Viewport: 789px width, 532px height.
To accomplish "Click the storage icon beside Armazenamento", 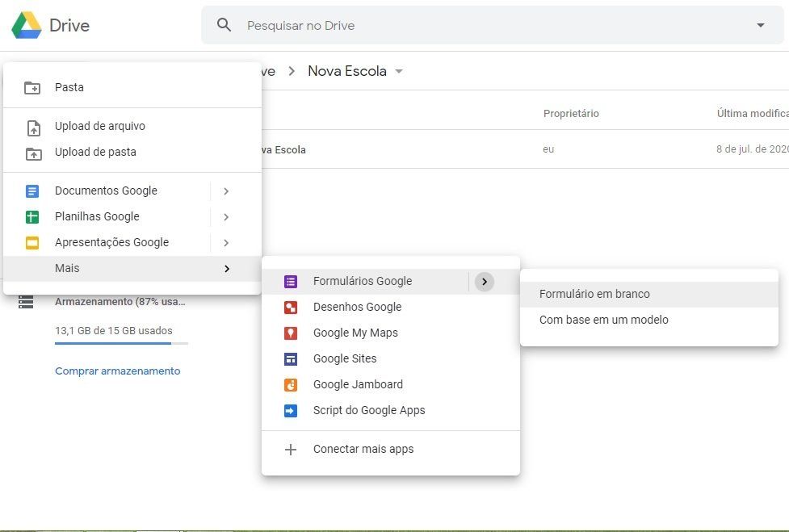I will pyautogui.click(x=26, y=302).
